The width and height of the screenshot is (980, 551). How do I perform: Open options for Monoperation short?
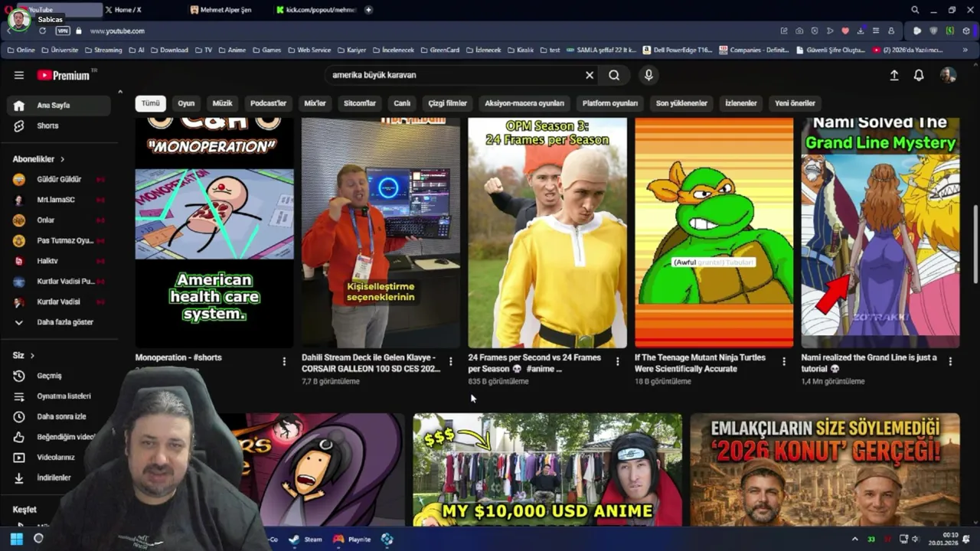(284, 361)
